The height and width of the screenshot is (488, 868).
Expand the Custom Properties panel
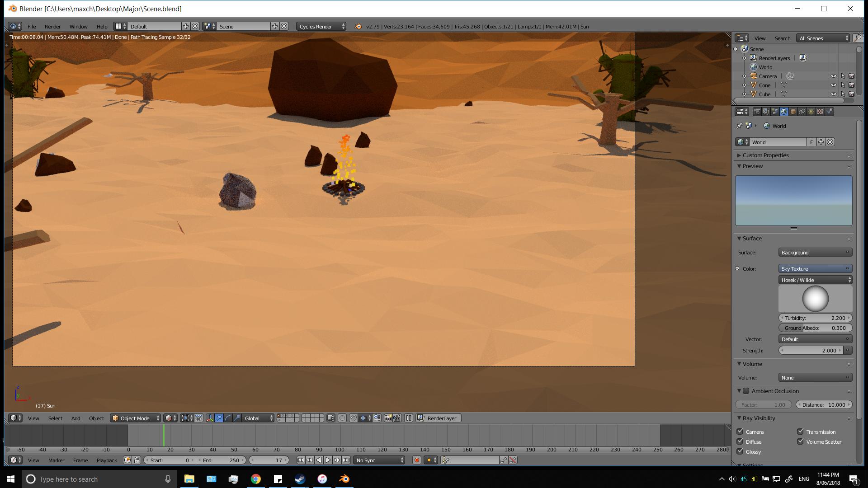tap(765, 155)
